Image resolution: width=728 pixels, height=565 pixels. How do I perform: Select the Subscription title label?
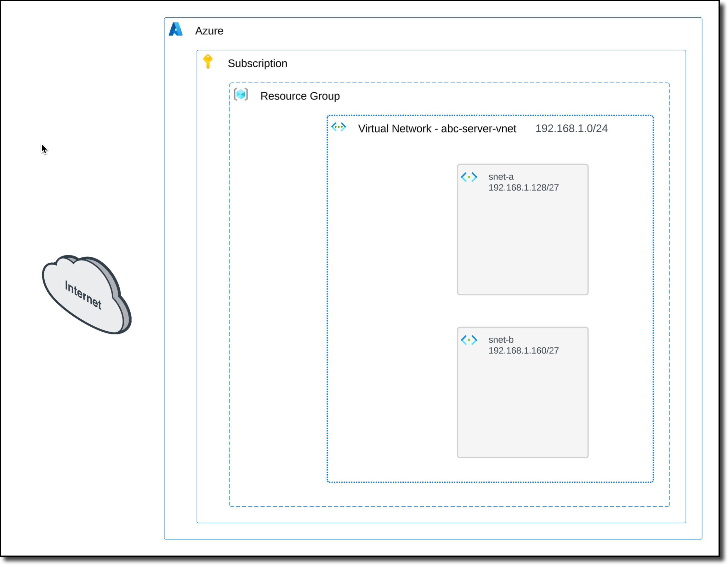[258, 63]
